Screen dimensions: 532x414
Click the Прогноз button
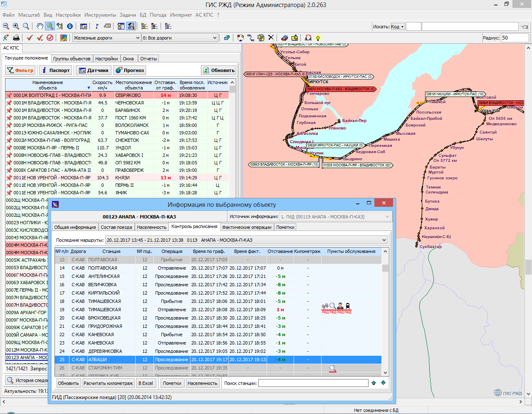click(x=130, y=70)
